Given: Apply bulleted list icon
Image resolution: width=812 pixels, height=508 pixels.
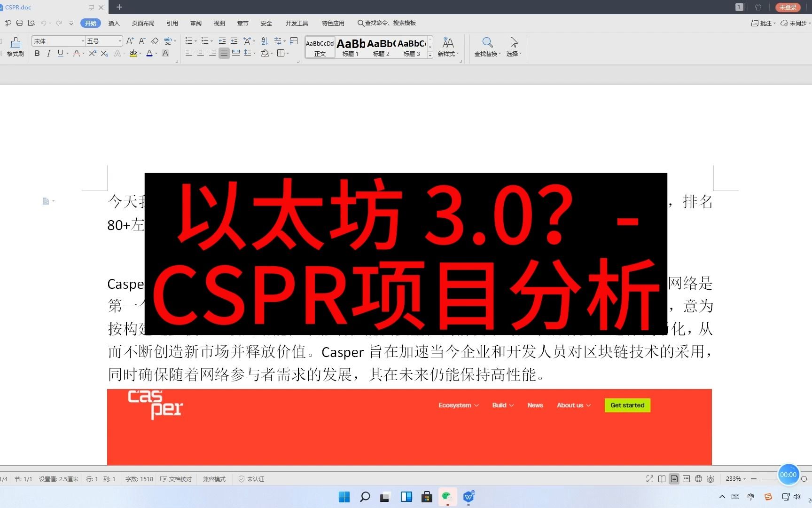Looking at the screenshot, I should (x=189, y=41).
